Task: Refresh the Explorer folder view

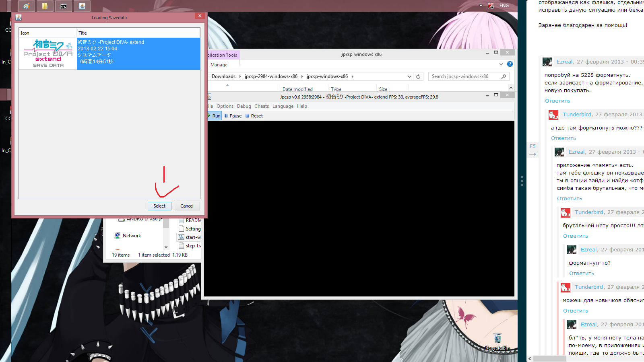Action: click(x=418, y=76)
